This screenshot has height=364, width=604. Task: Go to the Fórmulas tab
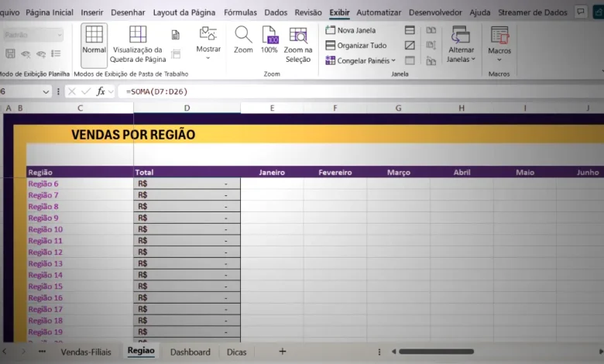(240, 12)
